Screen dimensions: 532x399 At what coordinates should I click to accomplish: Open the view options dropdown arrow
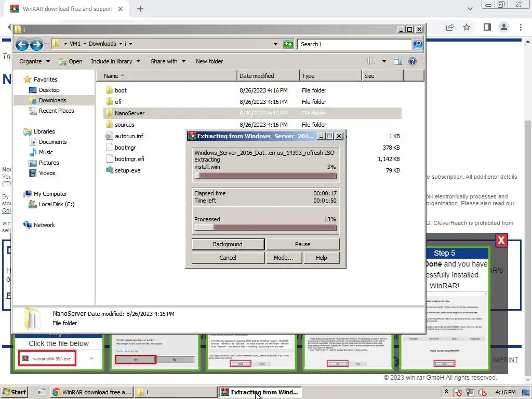click(384, 61)
